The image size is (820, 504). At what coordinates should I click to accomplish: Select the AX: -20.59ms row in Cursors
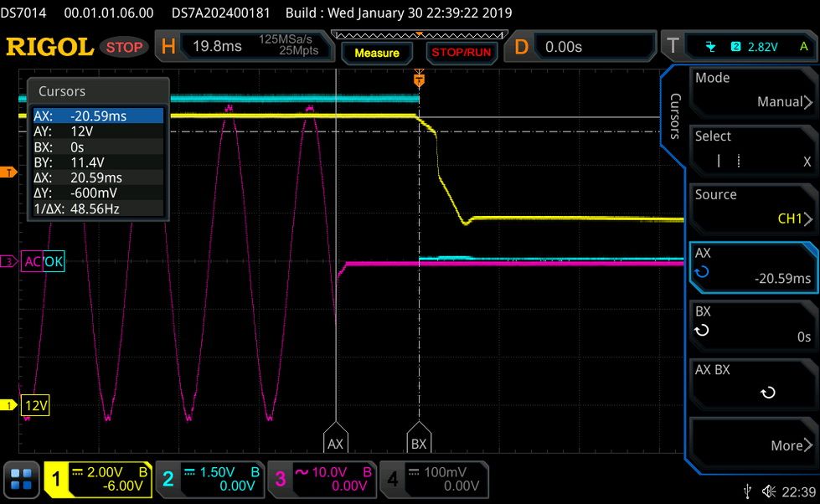98,116
